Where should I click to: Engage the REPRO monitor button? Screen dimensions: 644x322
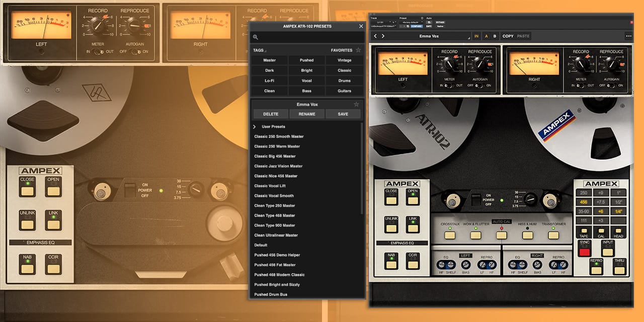pyautogui.click(x=597, y=269)
